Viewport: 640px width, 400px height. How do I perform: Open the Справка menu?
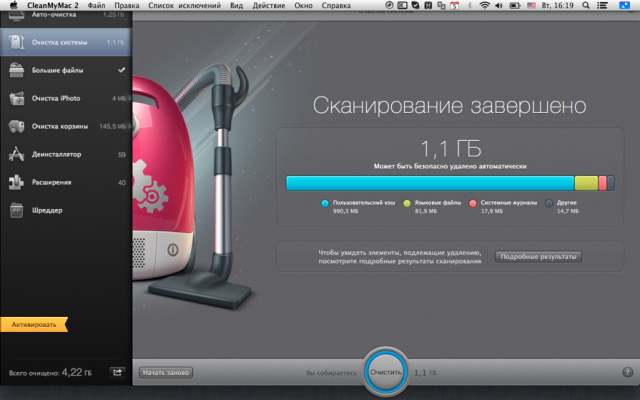coord(336,5)
